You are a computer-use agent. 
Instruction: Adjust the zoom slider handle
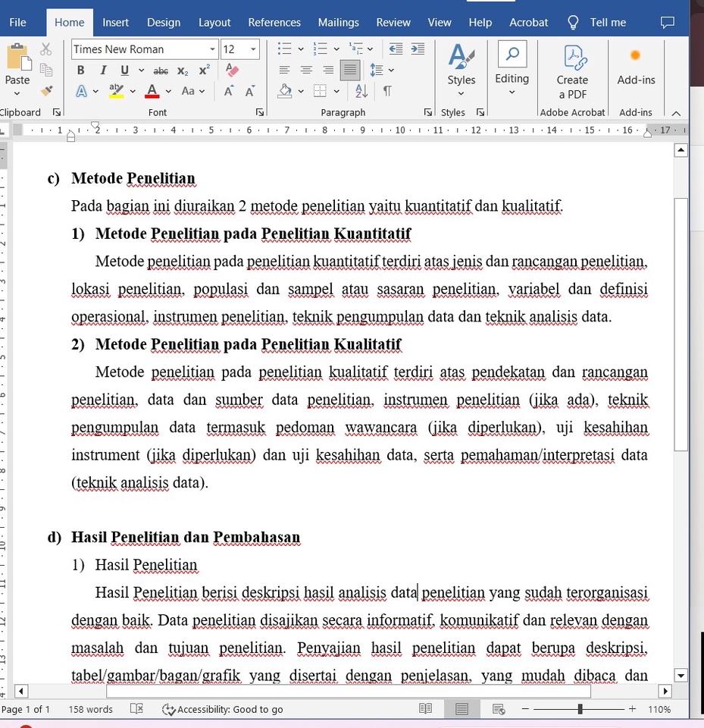580,708
